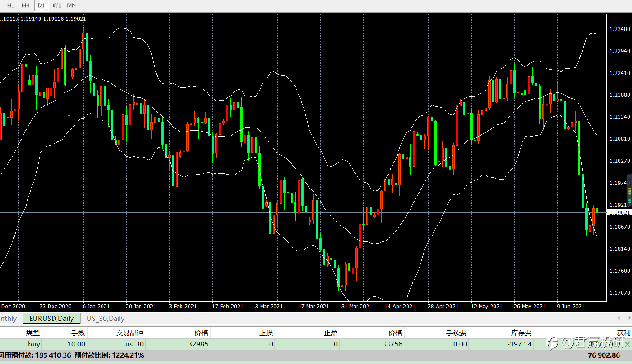Click the OHLC quote text at chart top
This screenshot has width=632, height=364.
pyautogui.click(x=43, y=18)
